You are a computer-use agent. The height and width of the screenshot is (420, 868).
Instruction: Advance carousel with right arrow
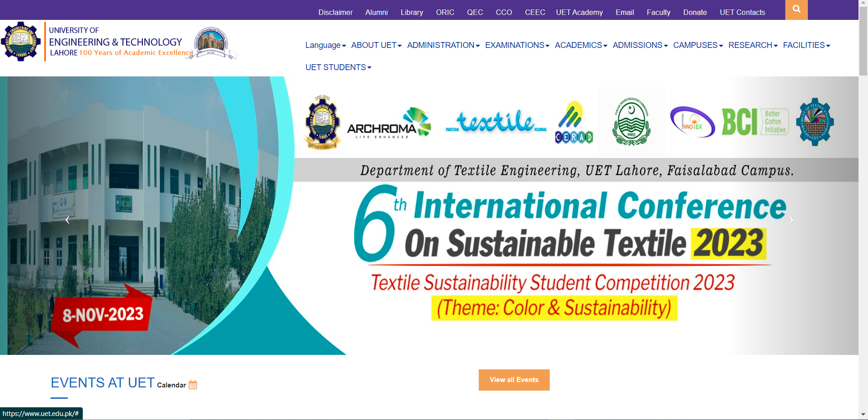(x=791, y=220)
